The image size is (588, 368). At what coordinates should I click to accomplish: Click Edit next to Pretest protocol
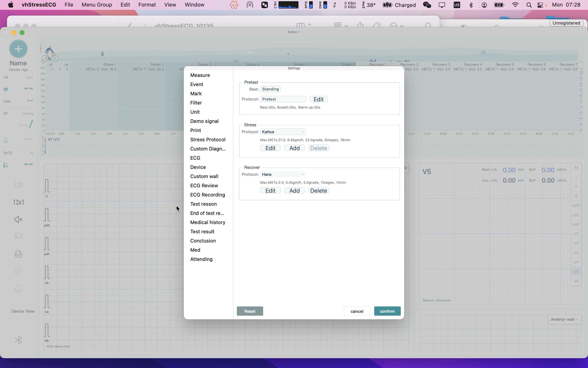tap(318, 99)
